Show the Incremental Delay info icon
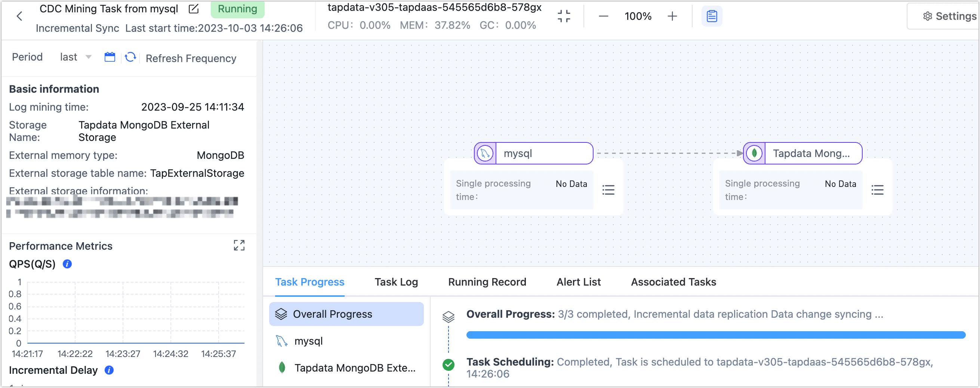The height and width of the screenshot is (388, 980). click(x=109, y=370)
